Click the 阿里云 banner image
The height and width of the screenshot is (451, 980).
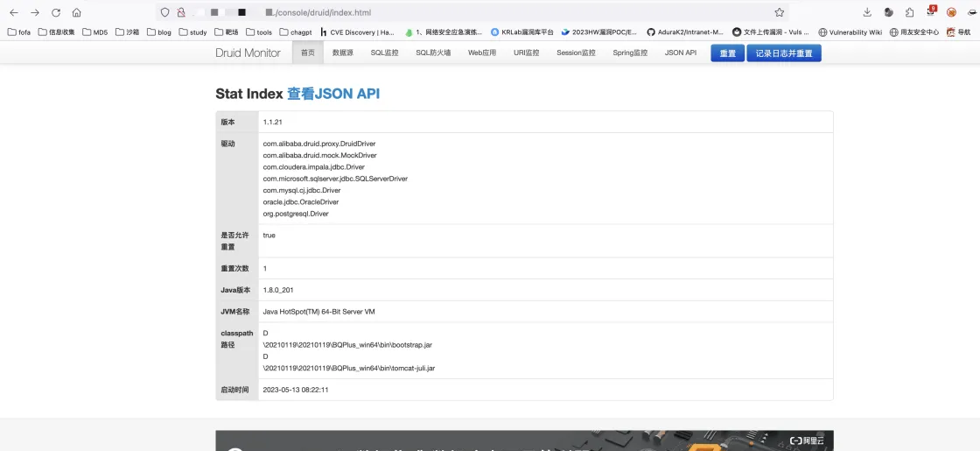(524, 440)
